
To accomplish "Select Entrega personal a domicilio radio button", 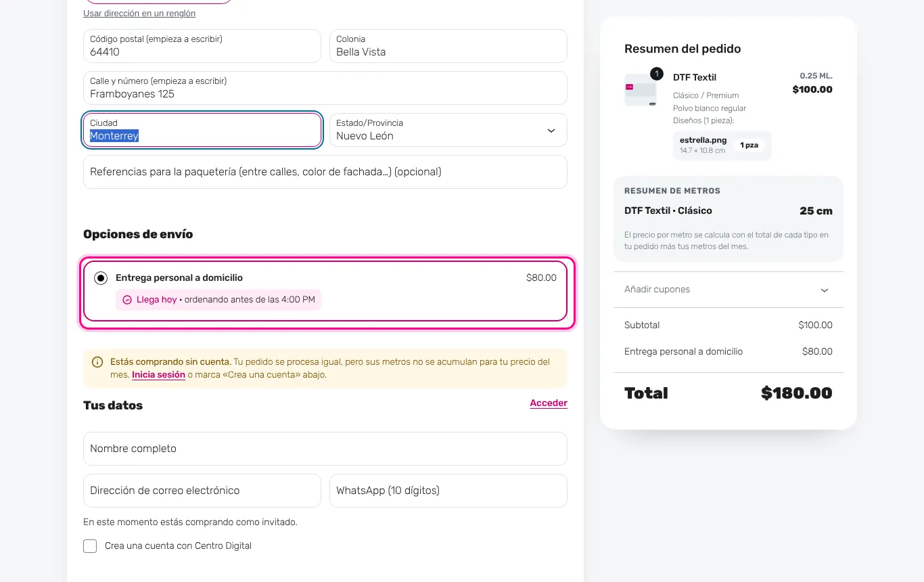I will pyautogui.click(x=101, y=278).
